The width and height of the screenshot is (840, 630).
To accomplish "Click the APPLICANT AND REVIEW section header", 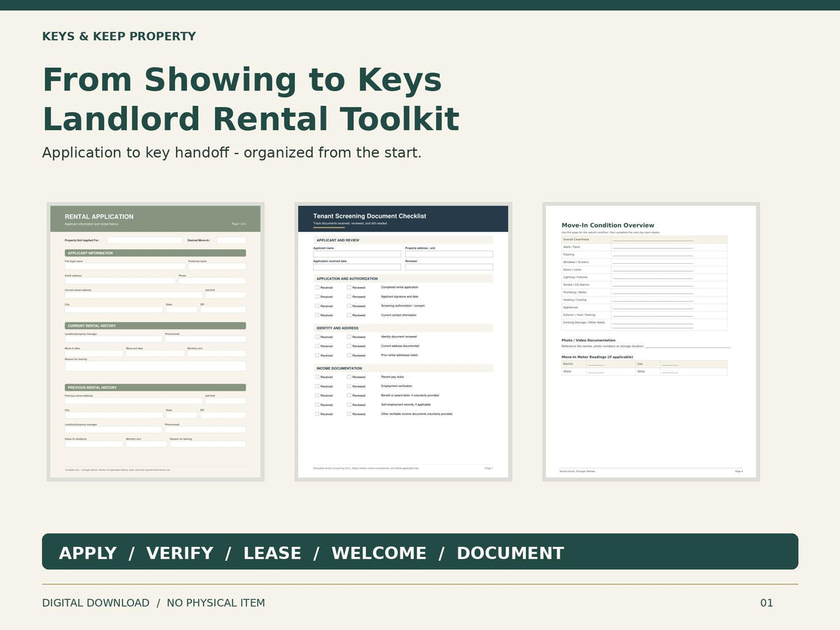I will click(403, 240).
